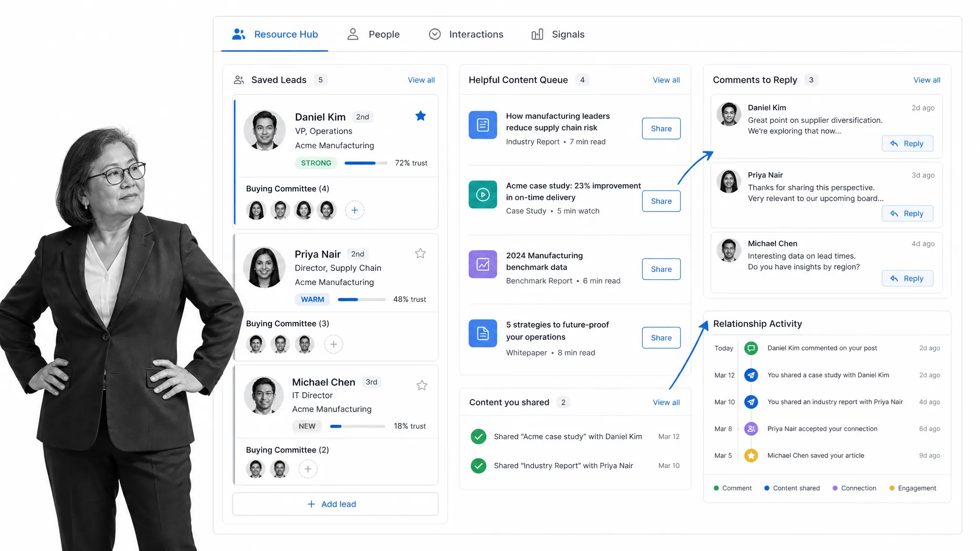Share the 5 strategies whitepaper

coord(661,338)
